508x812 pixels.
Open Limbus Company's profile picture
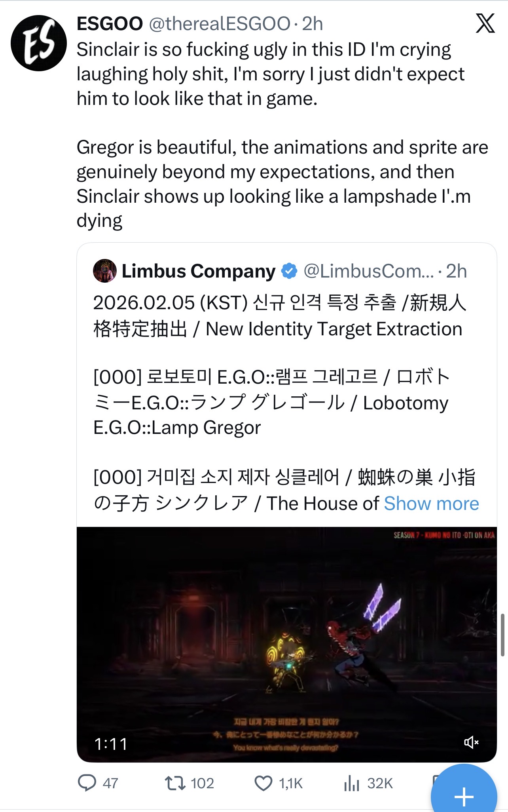[x=104, y=271]
